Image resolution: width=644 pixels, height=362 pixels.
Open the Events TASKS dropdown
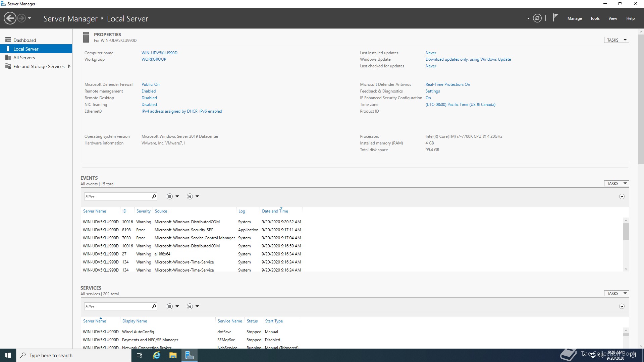[616, 183]
